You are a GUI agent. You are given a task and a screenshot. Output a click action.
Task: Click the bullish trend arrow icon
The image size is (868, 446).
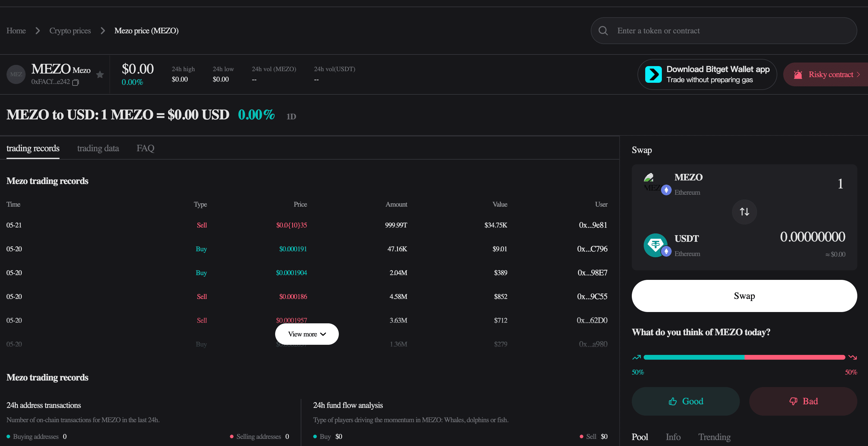[636, 357]
